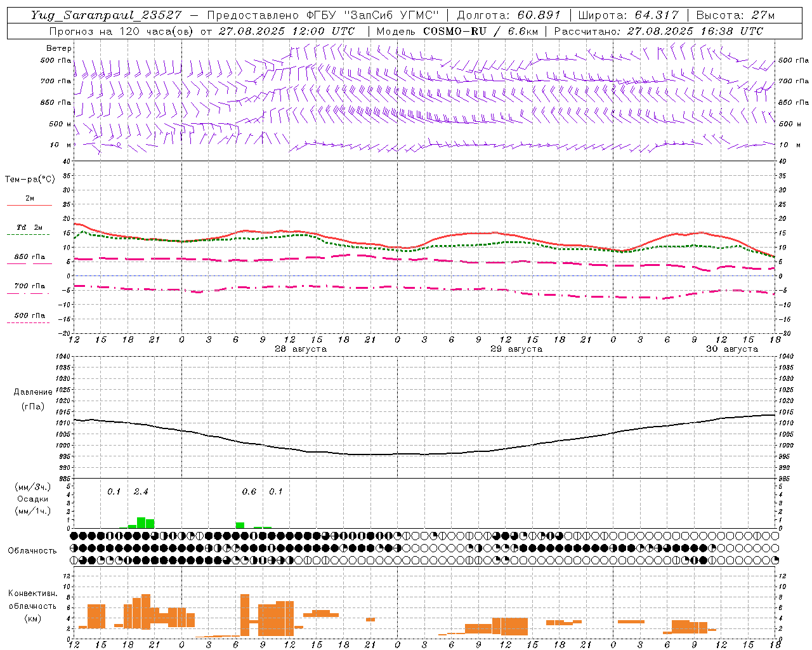The height and width of the screenshot is (650, 812).
Task: Click the tallest green precipitation bar below 2.4
Action: point(141,523)
